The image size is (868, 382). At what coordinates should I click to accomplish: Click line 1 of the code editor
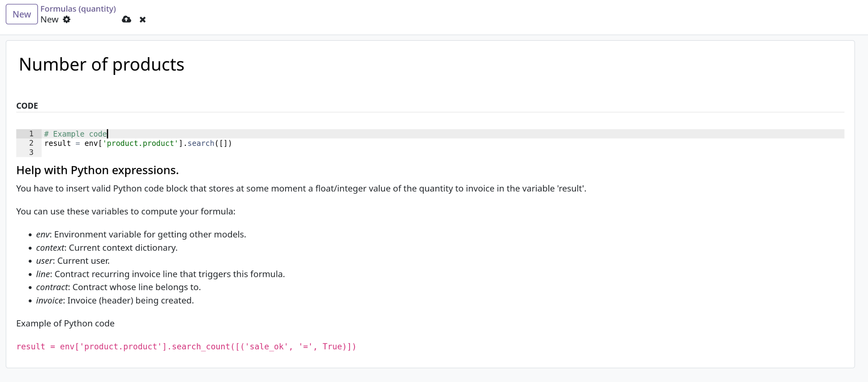pos(443,134)
